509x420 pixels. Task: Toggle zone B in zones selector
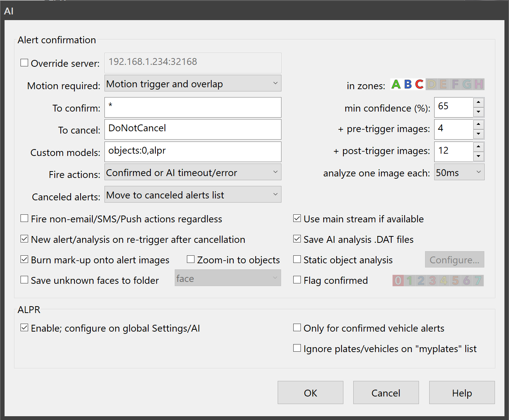tap(408, 84)
